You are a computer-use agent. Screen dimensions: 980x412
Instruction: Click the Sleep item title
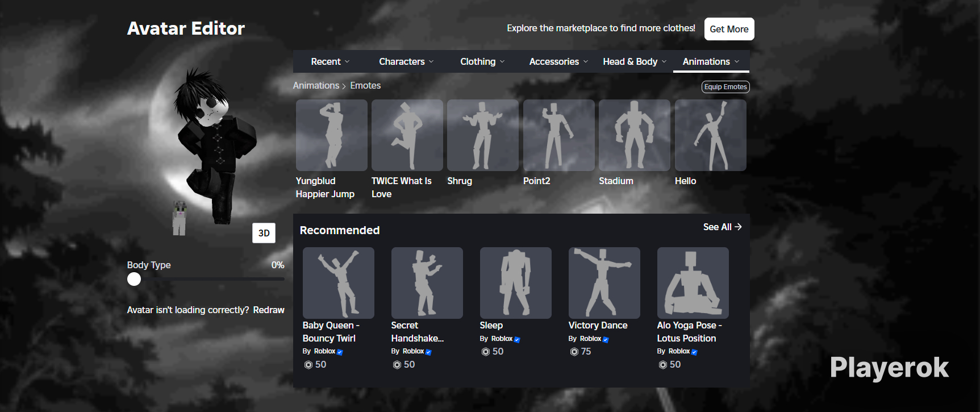pyautogui.click(x=491, y=326)
